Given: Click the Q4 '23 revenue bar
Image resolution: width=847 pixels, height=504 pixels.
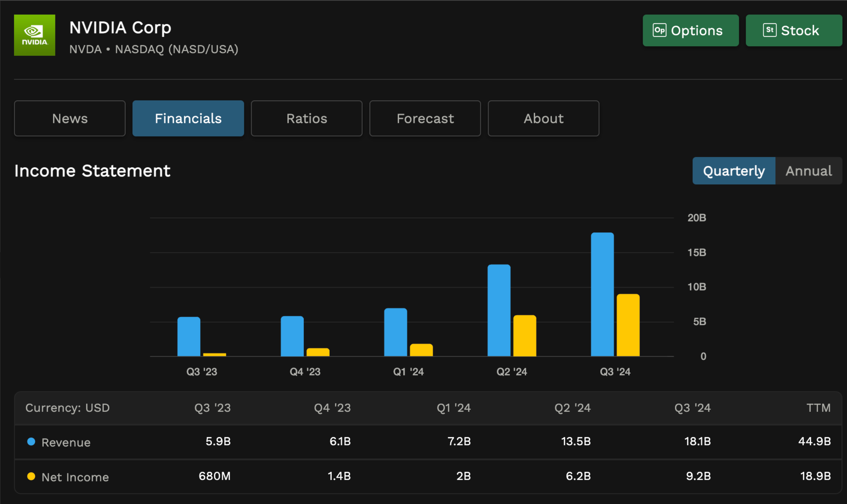Looking at the screenshot, I should (292, 336).
